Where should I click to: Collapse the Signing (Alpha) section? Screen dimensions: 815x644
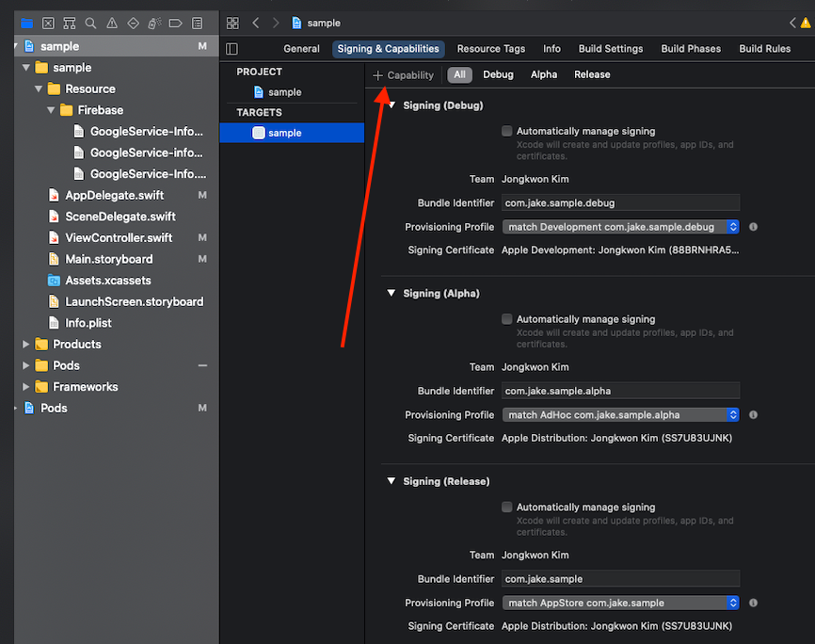(x=392, y=293)
